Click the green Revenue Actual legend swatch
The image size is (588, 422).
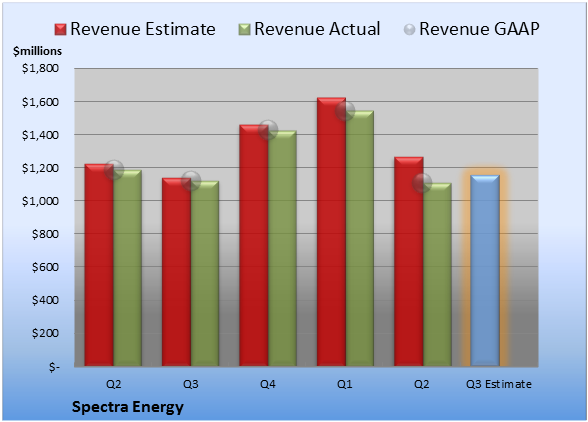244,30
